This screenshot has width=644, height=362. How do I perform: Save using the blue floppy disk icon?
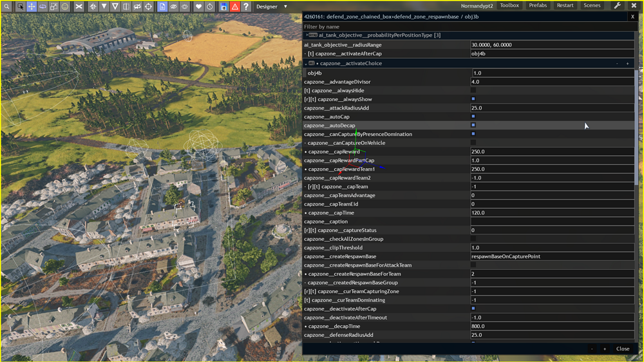coord(223,6)
